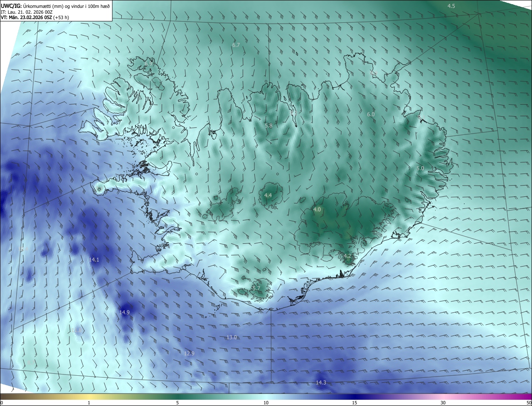Image resolution: width=532 pixels, height=406 pixels.
Task: Click the 4.2 value label
Action: click(348, 256)
